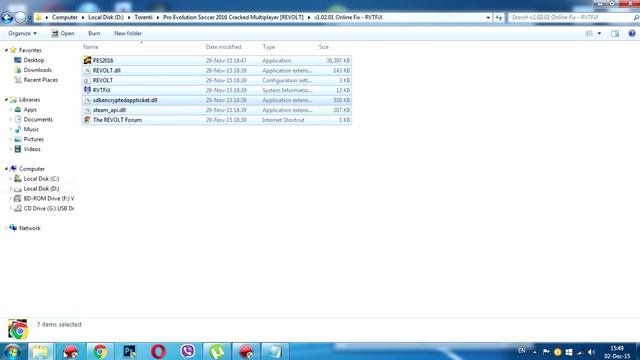Viewport: 640px width, 360px height.
Task: Click the Burn toolbar button
Action: coord(94,33)
